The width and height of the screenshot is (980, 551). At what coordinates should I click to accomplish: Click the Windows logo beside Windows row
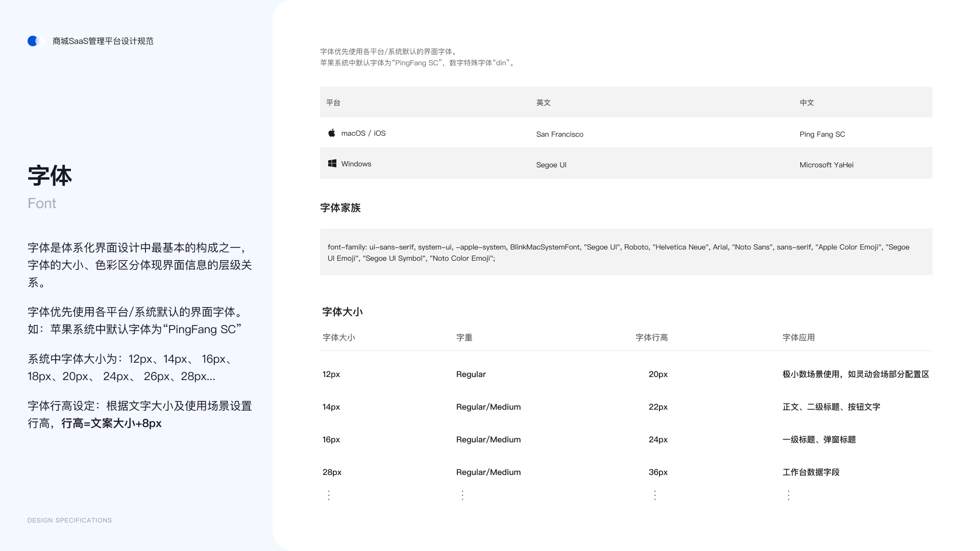[332, 163]
